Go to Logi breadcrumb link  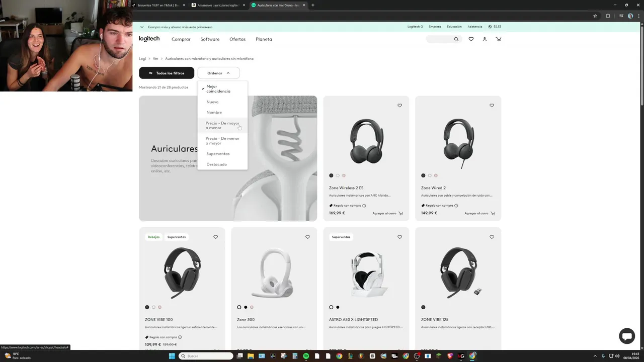point(142,59)
